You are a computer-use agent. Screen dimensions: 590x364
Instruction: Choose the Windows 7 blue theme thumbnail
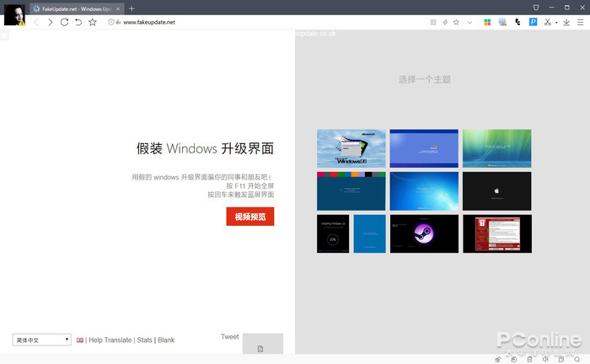[x=424, y=191]
